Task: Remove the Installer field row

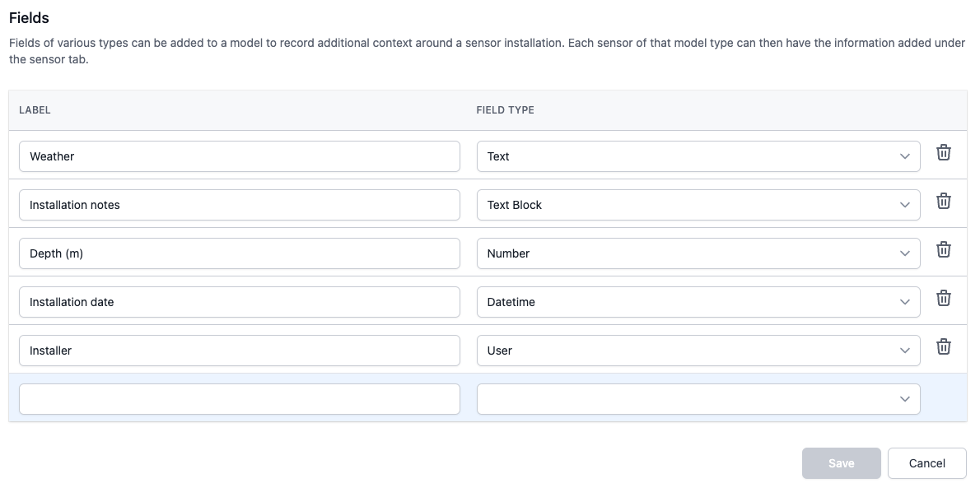Action: pyautogui.click(x=944, y=347)
